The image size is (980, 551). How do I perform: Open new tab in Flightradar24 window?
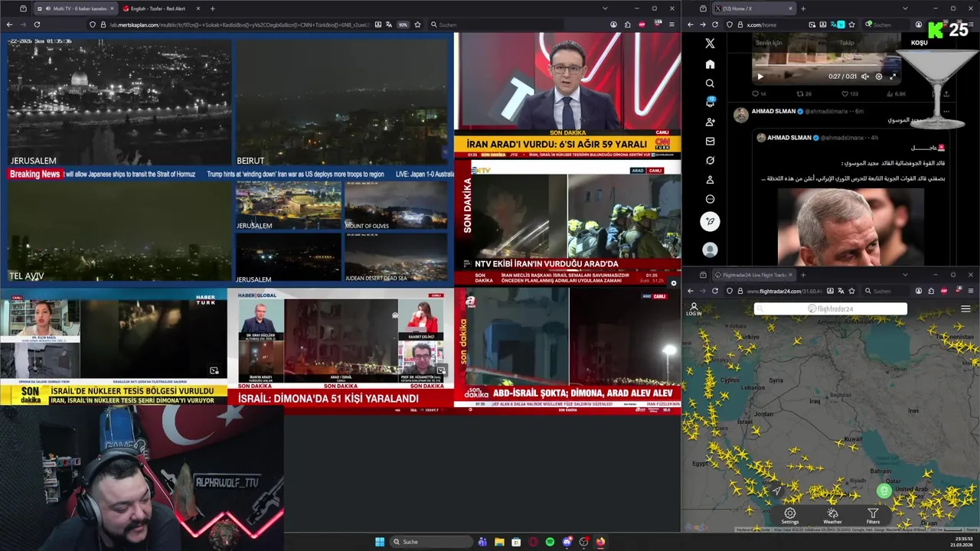[x=802, y=275]
